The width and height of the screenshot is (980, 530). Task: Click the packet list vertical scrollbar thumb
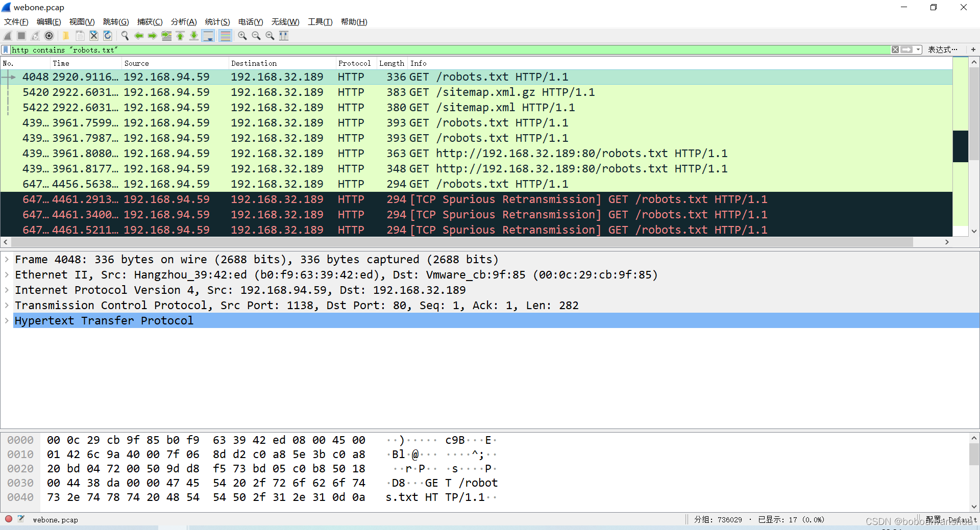tap(974, 113)
